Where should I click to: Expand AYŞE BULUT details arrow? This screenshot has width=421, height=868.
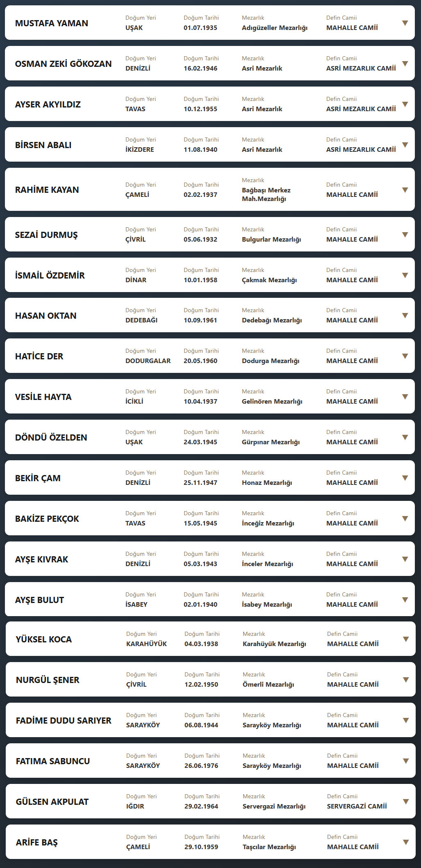coord(405,600)
